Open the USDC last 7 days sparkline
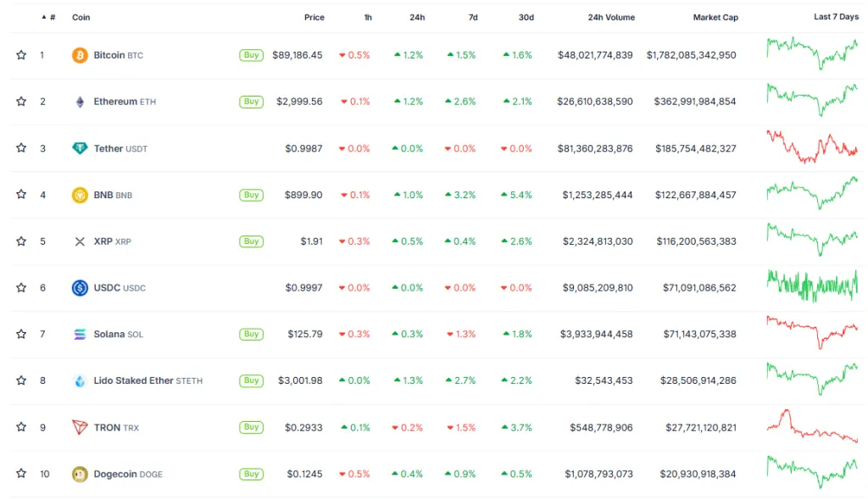This screenshot has width=868, height=499. [x=811, y=286]
